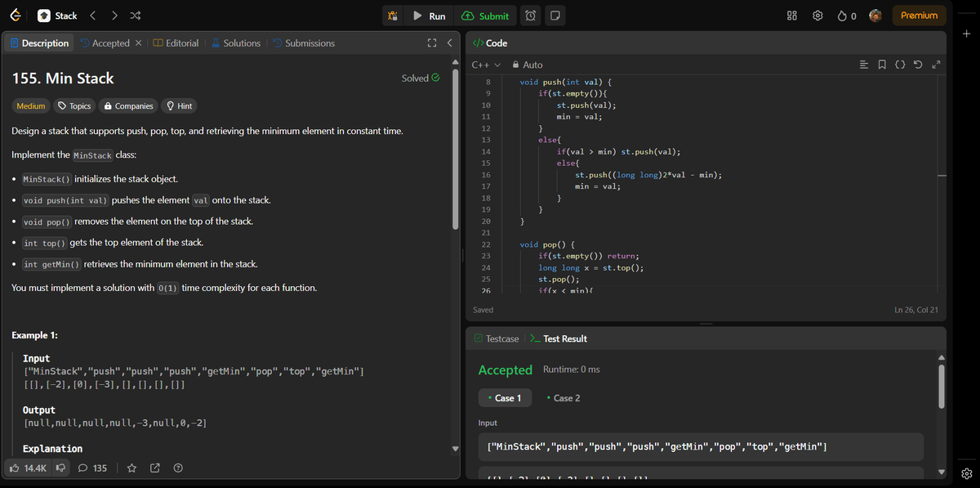980x488 pixels.
Task: Open the layout grid icon
Action: [791, 16]
